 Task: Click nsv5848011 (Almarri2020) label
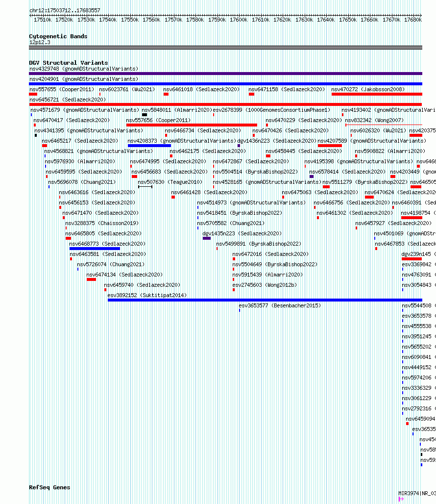[x=176, y=110]
